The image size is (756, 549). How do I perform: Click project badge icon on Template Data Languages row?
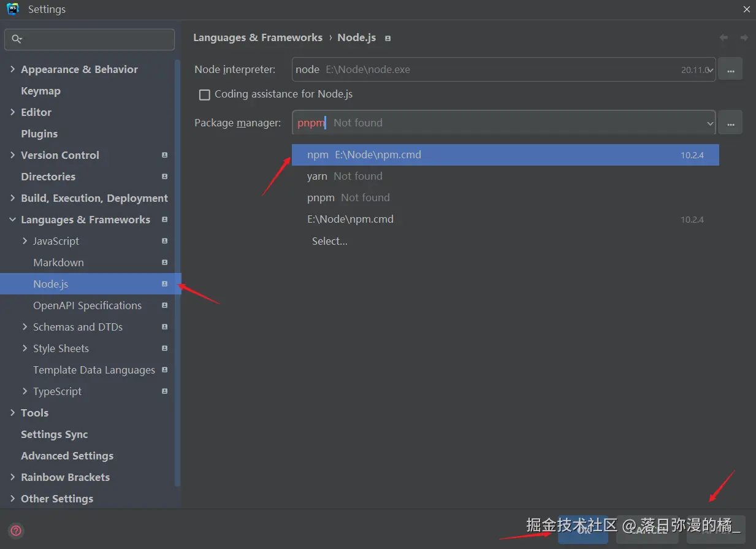pyautogui.click(x=164, y=370)
